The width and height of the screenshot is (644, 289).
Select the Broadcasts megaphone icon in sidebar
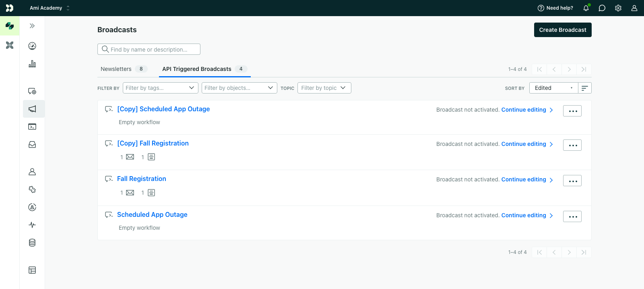coord(32,109)
